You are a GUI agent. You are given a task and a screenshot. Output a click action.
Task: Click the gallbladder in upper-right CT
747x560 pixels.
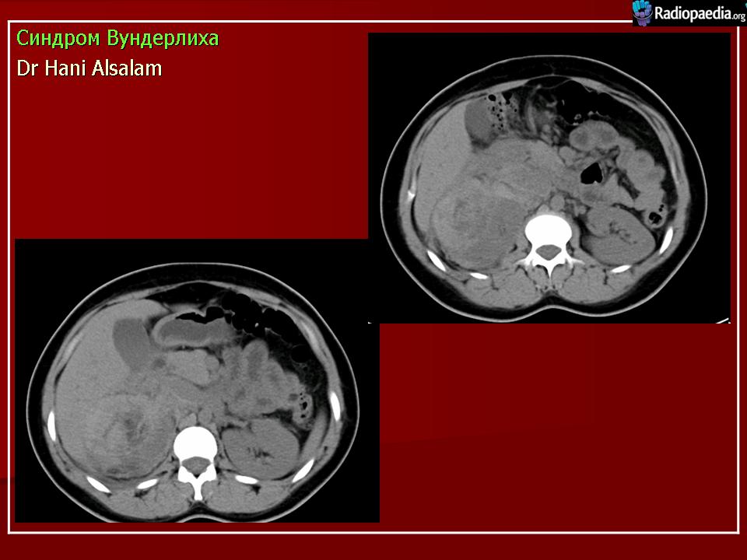[479, 121]
